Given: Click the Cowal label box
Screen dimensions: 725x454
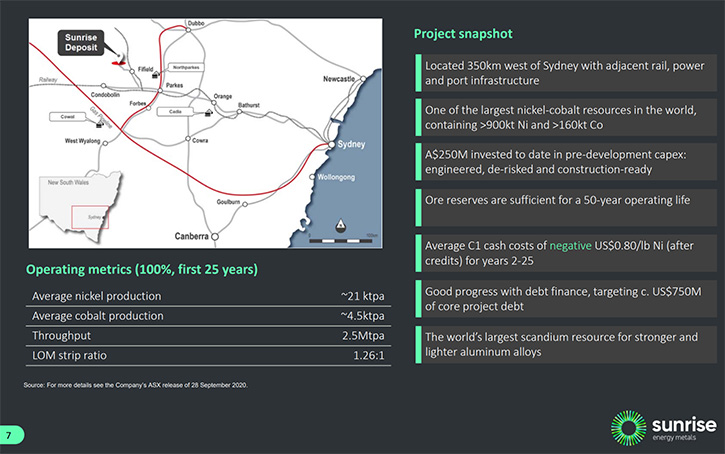Looking at the screenshot, I should 68,117.
